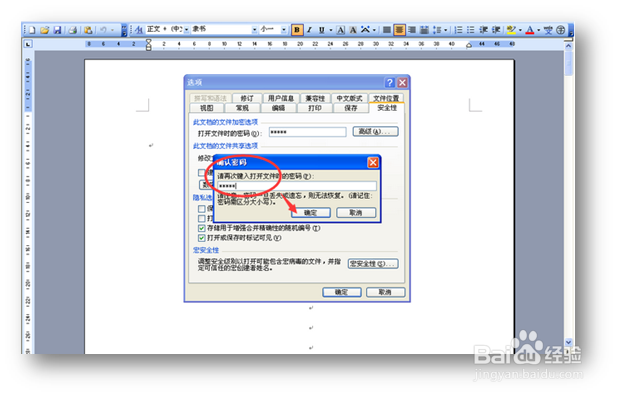Viewport: 617px width, 396px height.
Task: Click the character scaling icon
Action: [366, 30]
